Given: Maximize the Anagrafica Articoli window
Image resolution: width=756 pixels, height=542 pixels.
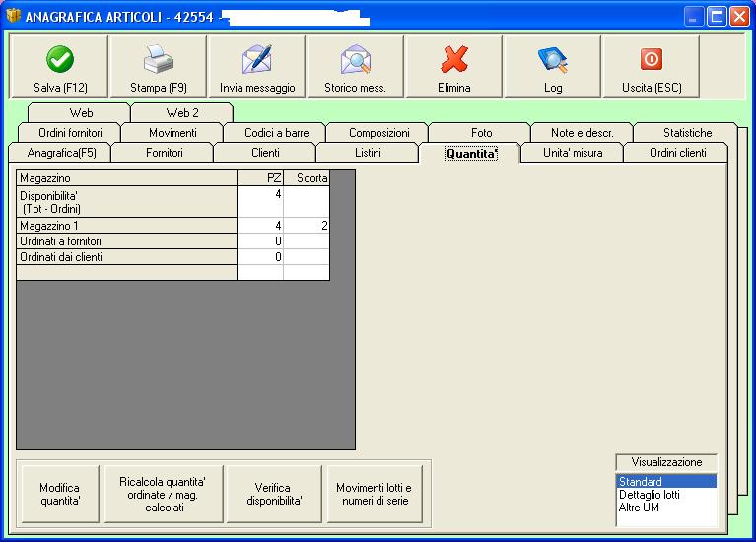Looking at the screenshot, I should tap(717, 17).
